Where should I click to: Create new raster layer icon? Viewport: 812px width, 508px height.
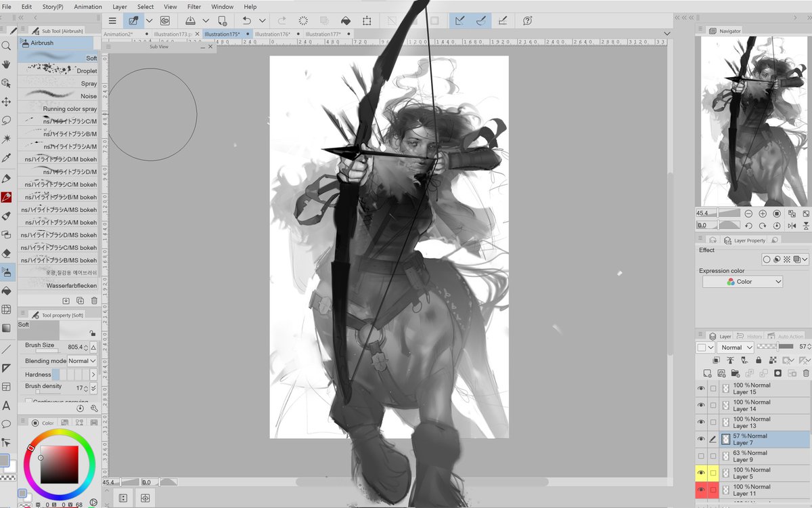point(707,373)
